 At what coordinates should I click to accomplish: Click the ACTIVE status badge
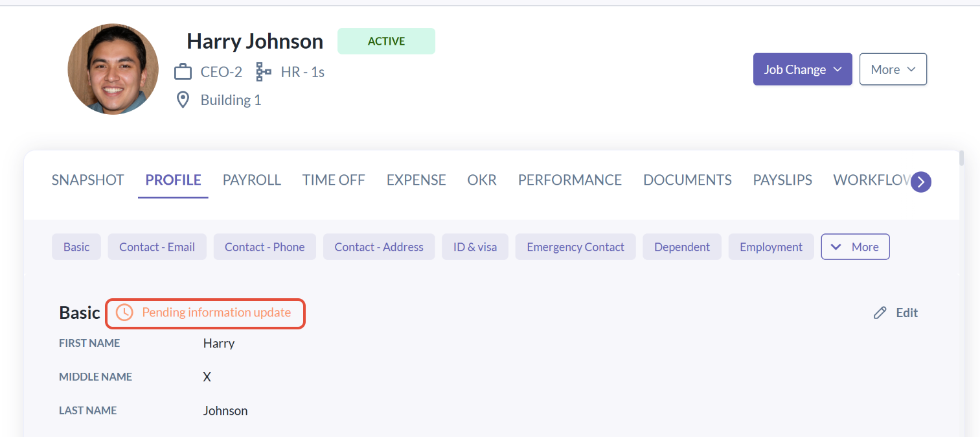pos(386,41)
